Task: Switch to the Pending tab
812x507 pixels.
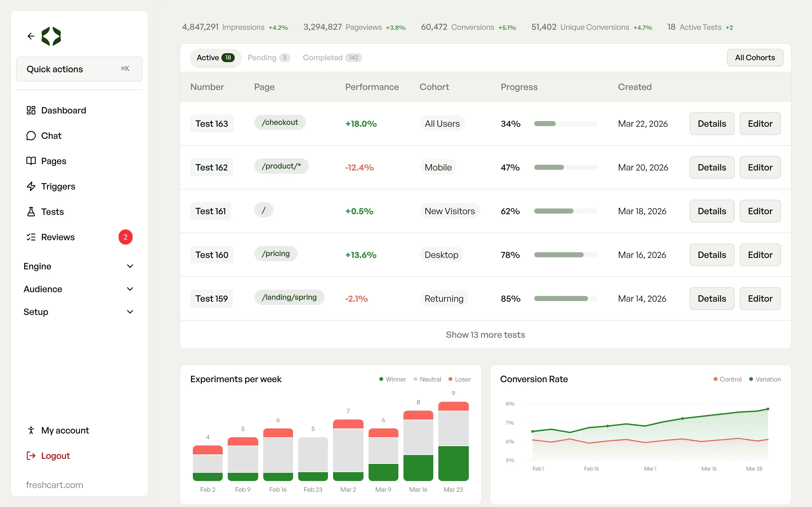Action: (x=269, y=58)
